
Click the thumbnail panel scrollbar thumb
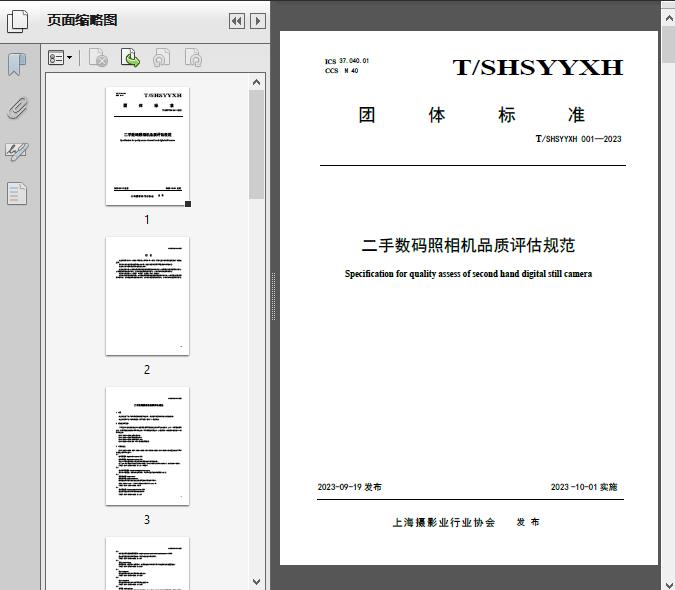[257, 144]
